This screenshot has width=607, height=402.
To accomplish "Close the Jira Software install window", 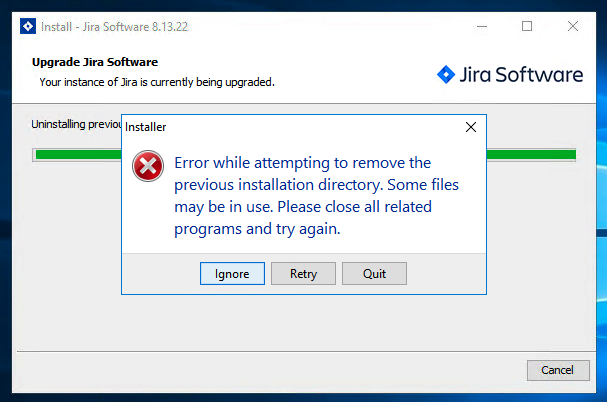I will click(573, 26).
